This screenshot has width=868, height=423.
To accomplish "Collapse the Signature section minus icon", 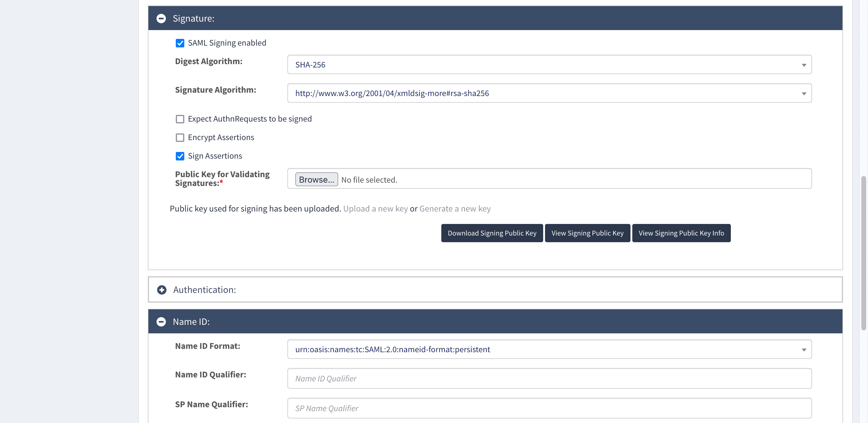I will click(x=161, y=19).
